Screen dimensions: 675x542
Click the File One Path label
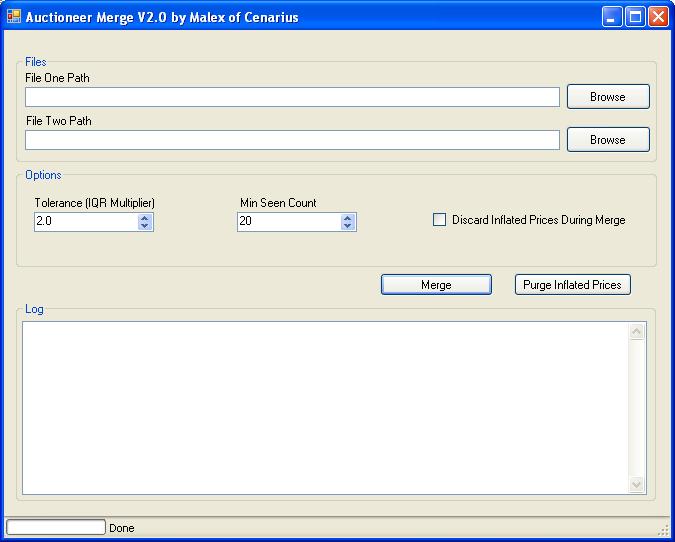[x=57, y=78]
